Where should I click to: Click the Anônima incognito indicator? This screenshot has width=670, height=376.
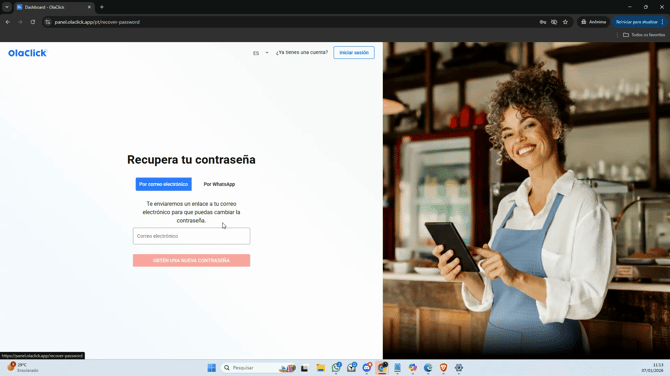[594, 22]
